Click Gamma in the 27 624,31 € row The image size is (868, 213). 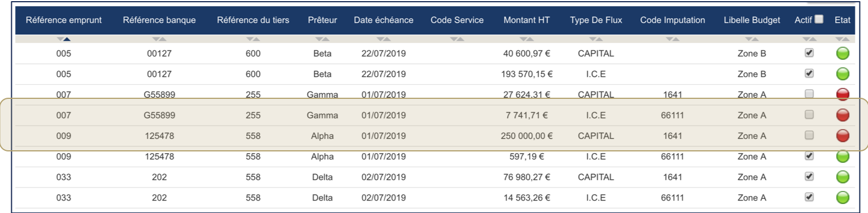322,94
